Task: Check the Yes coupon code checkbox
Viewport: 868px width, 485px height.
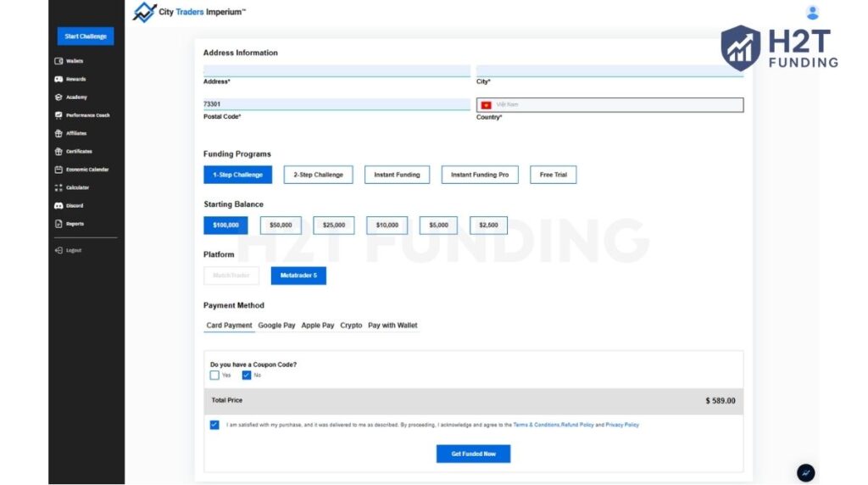Action: (214, 376)
